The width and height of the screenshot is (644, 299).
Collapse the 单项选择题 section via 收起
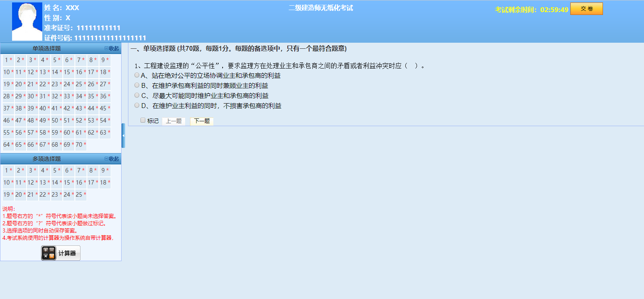pos(112,48)
